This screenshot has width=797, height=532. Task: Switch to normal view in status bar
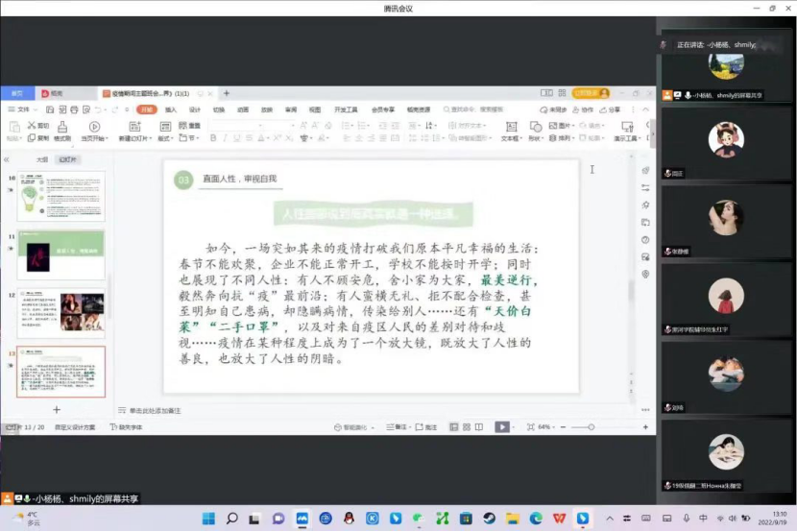coord(453,426)
